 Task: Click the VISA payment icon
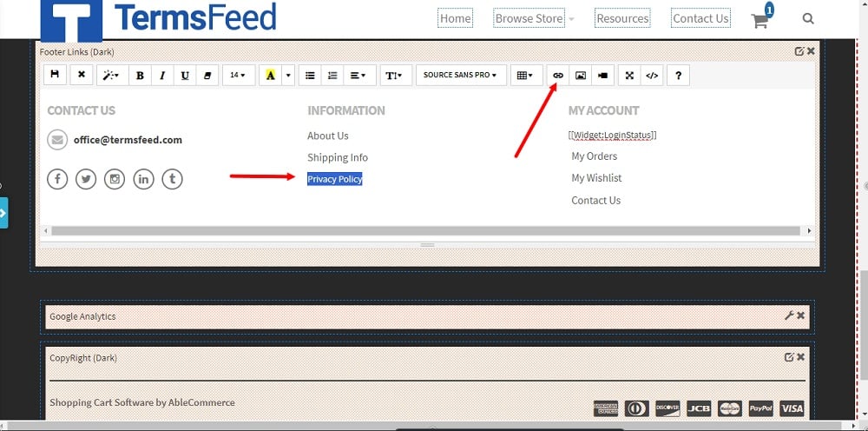coord(792,408)
